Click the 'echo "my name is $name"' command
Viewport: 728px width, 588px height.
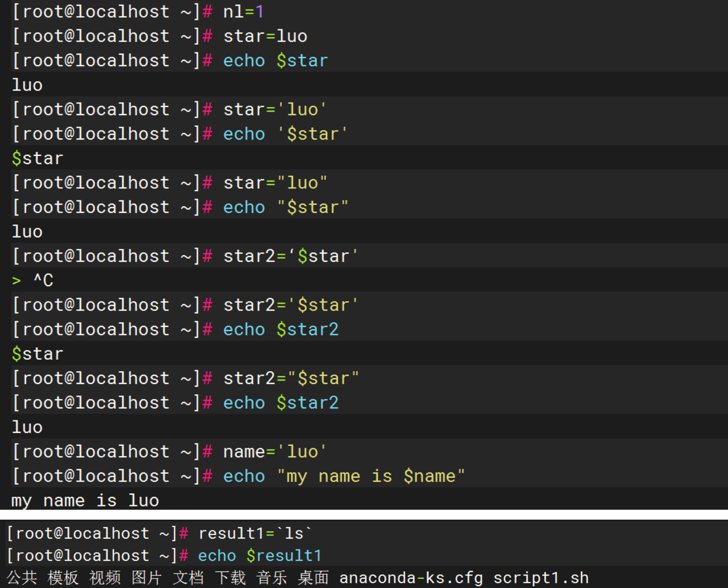[344, 476]
